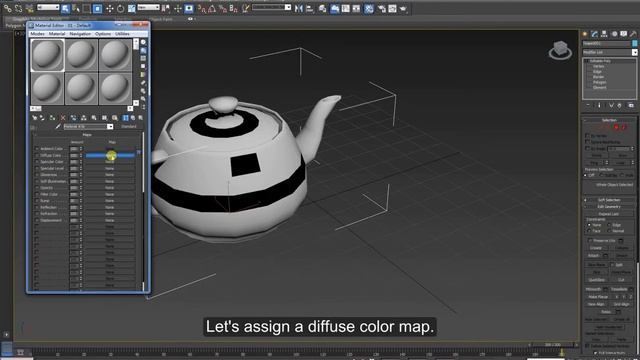
Task: Activate the Select and Rotate tool
Action: (x=120, y=8)
